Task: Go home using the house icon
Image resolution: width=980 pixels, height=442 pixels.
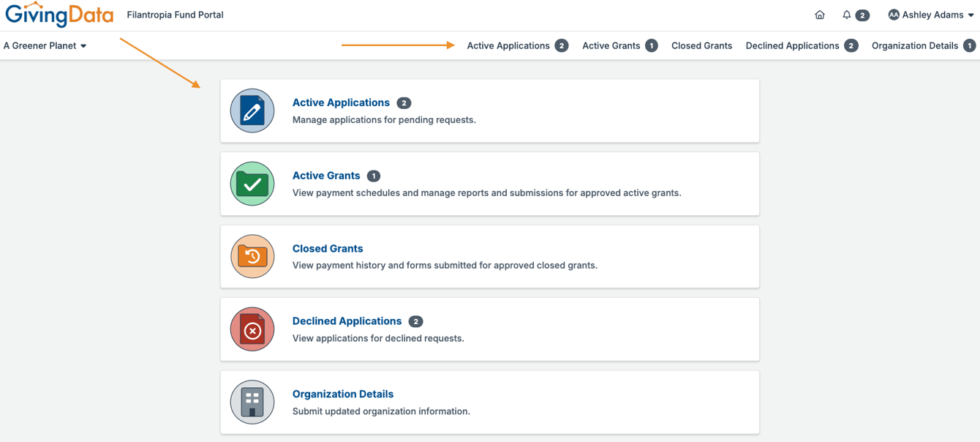Action: [819, 14]
